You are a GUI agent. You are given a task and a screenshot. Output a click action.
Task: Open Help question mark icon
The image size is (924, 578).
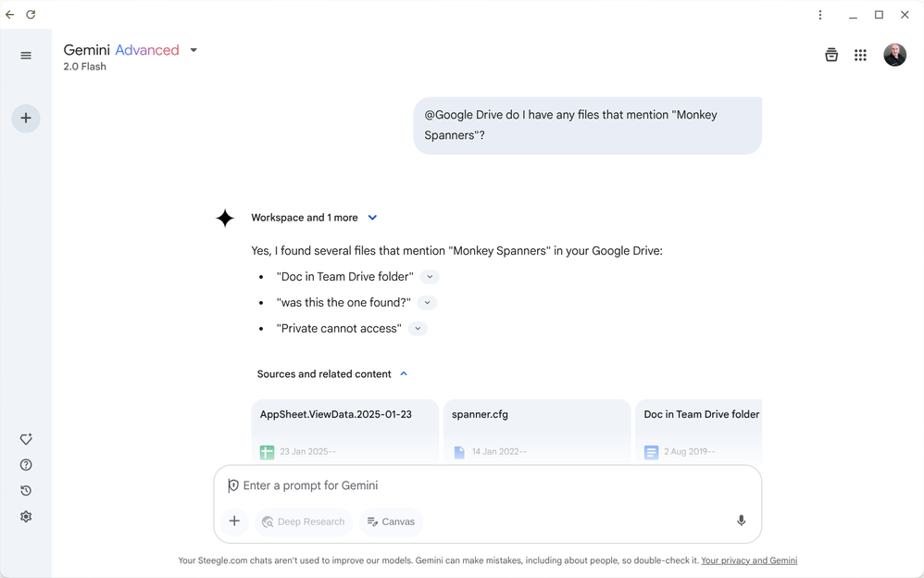pos(26,465)
